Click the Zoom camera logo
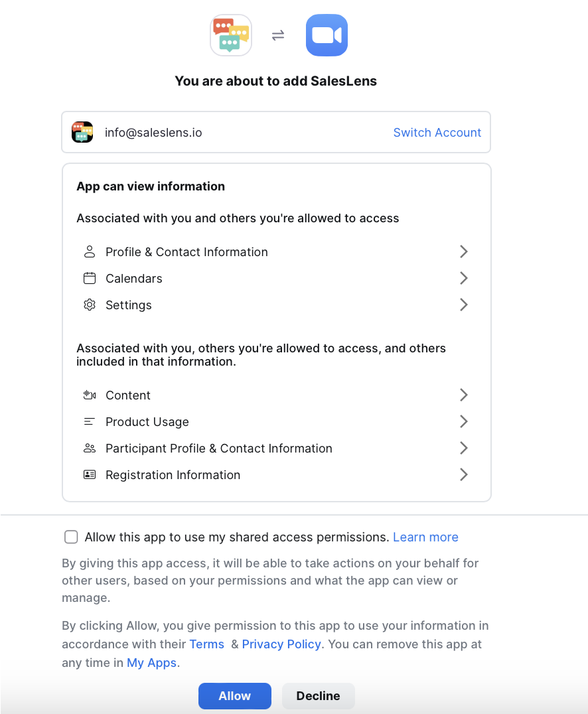 [x=327, y=35]
